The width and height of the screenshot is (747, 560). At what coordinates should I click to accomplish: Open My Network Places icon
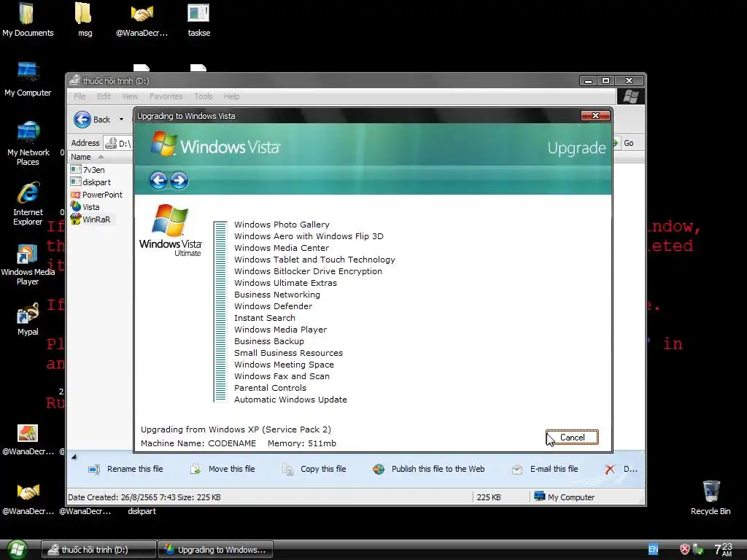point(28,144)
